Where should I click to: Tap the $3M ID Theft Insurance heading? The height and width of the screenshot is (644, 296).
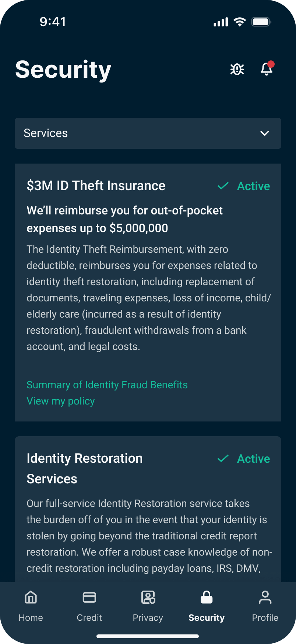coord(96,186)
